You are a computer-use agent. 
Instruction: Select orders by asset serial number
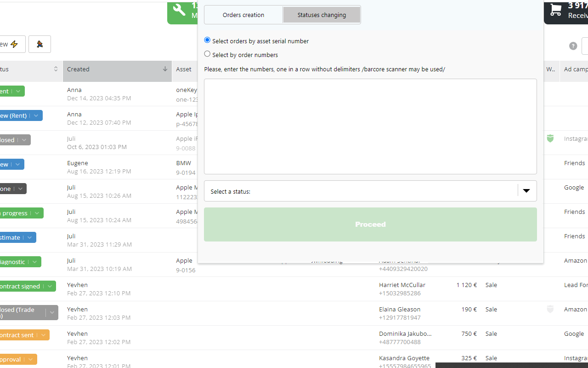point(207,40)
